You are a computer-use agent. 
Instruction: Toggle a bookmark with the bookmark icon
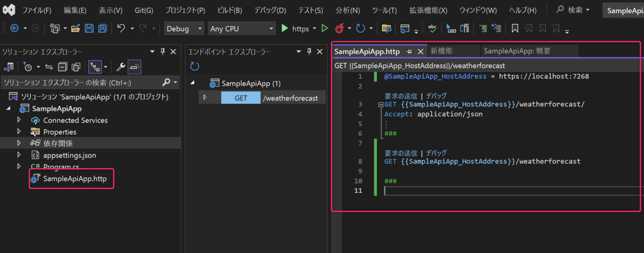(x=515, y=28)
